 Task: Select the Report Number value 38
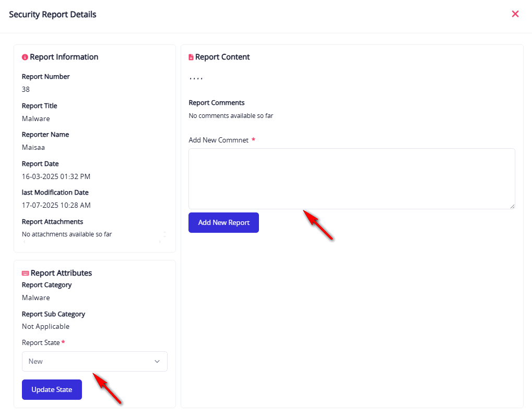point(26,89)
